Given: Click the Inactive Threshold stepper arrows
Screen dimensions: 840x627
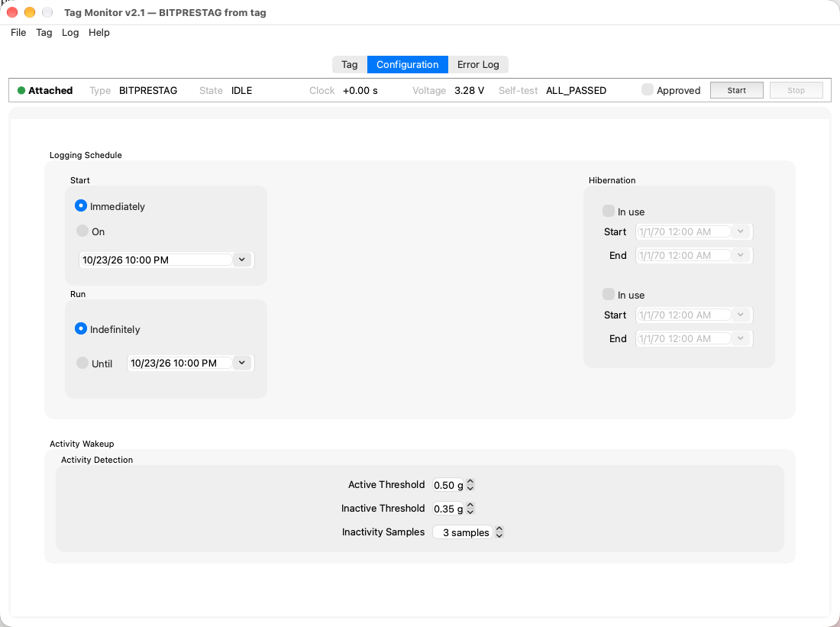Looking at the screenshot, I should coord(470,509).
